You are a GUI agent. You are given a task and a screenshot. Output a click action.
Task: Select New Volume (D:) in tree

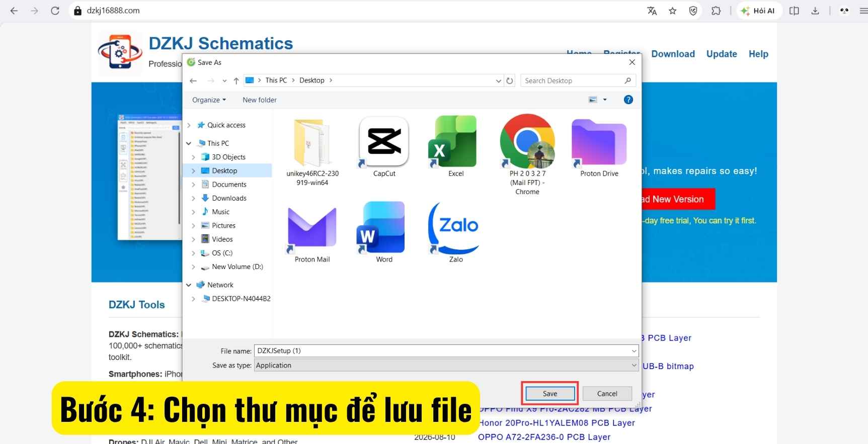237,267
